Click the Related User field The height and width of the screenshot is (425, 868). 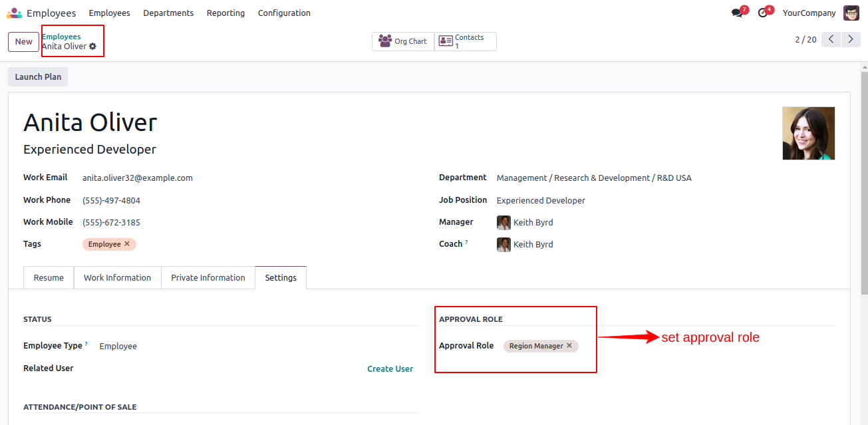pyautogui.click(x=229, y=368)
